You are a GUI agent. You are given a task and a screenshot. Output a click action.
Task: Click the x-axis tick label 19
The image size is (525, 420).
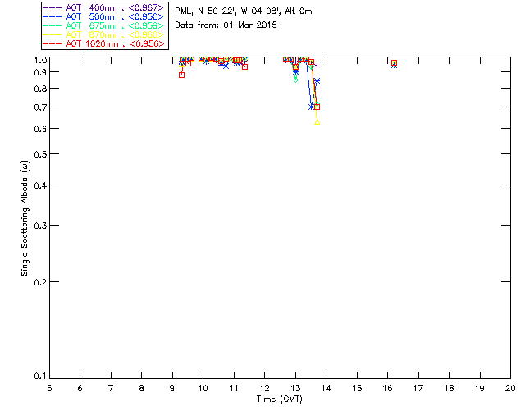480,388
